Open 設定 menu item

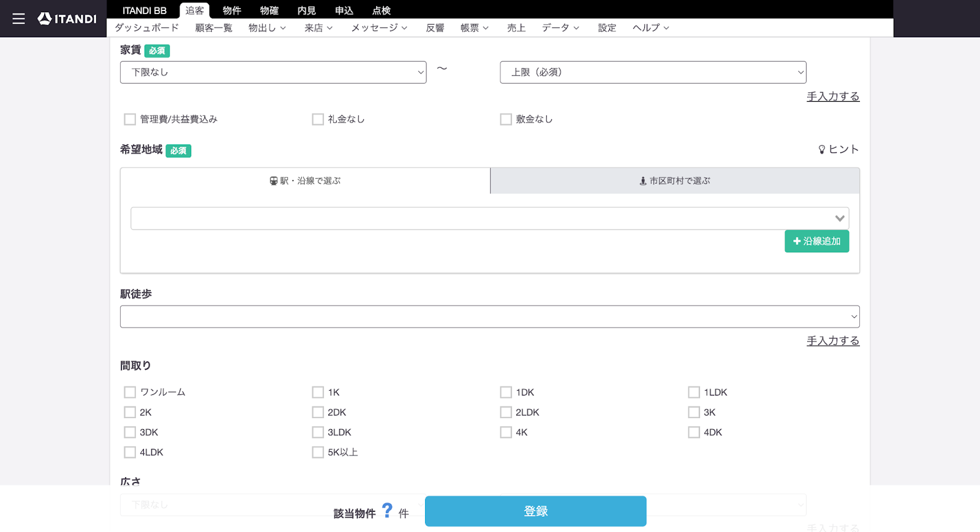click(x=607, y=28)
